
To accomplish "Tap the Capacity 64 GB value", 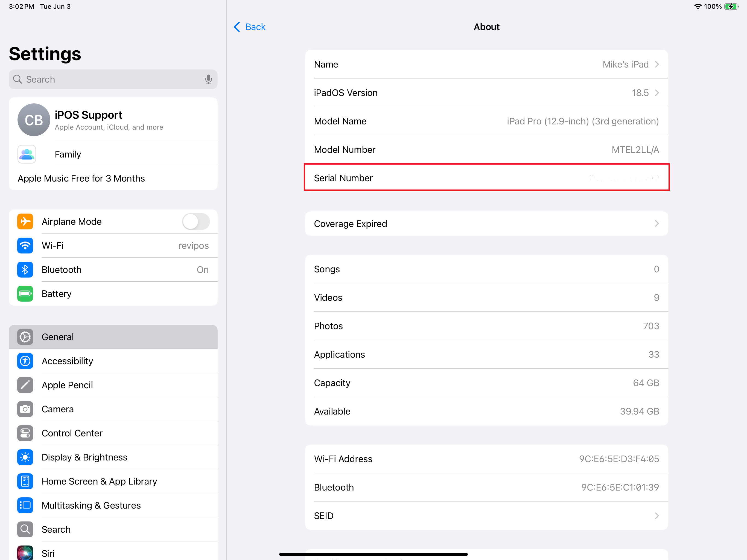I will [x=646, y=383].
